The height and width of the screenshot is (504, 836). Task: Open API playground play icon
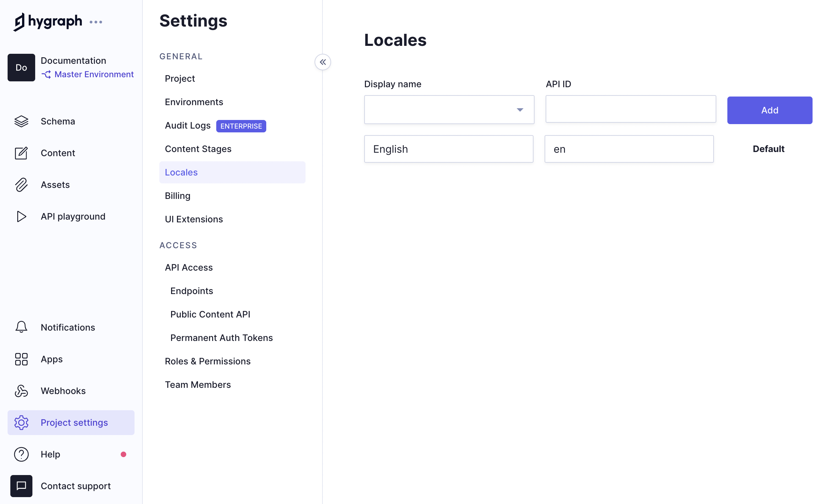pos(21,216)
